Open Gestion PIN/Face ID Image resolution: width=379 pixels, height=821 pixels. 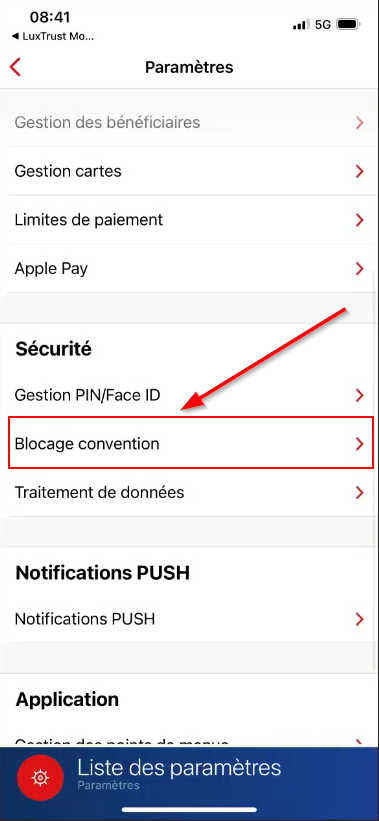188,395
